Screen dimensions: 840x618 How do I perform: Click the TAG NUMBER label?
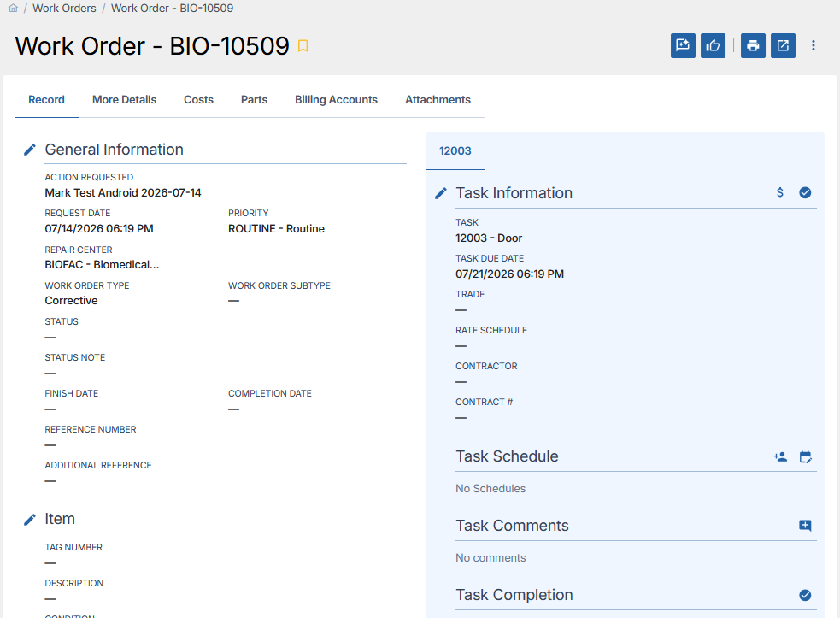pos(73,547)
